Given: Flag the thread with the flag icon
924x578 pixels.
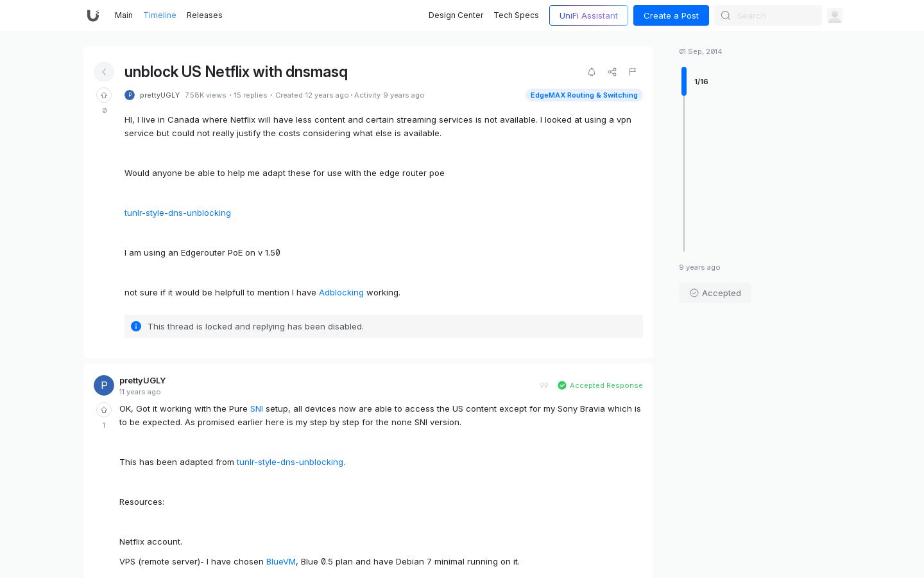Looking at the screenshot, I should [633, 72].
